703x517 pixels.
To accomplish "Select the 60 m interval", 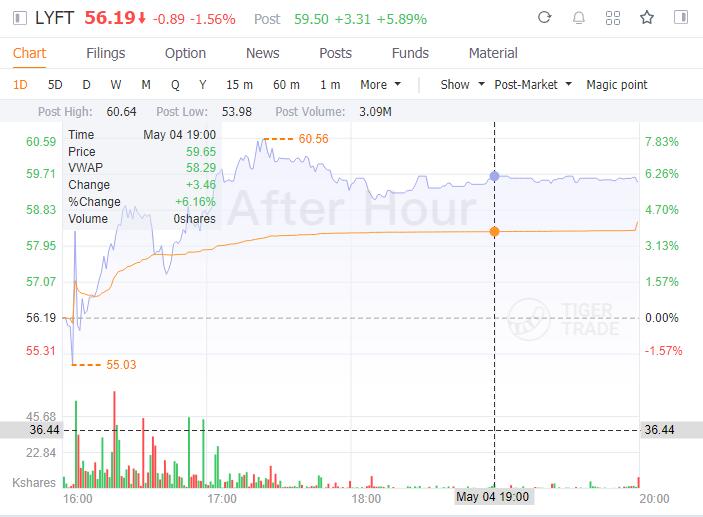I will coord(286,85).
